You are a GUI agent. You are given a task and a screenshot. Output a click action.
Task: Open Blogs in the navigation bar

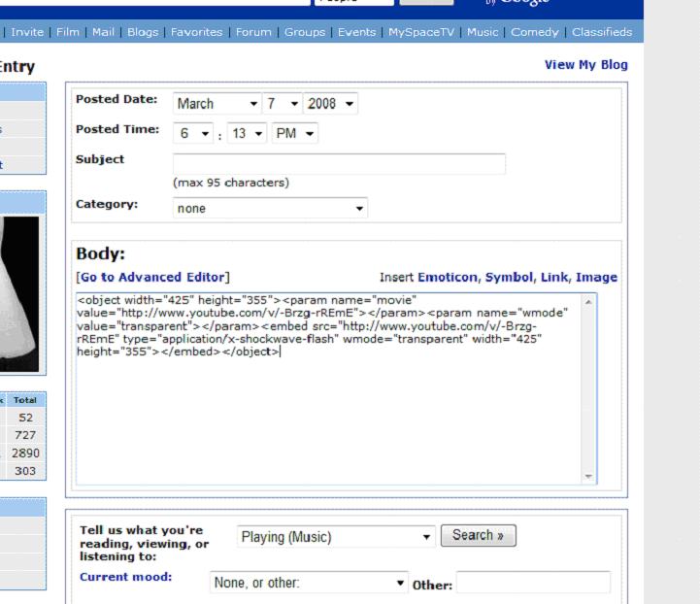tap(143, 32)
